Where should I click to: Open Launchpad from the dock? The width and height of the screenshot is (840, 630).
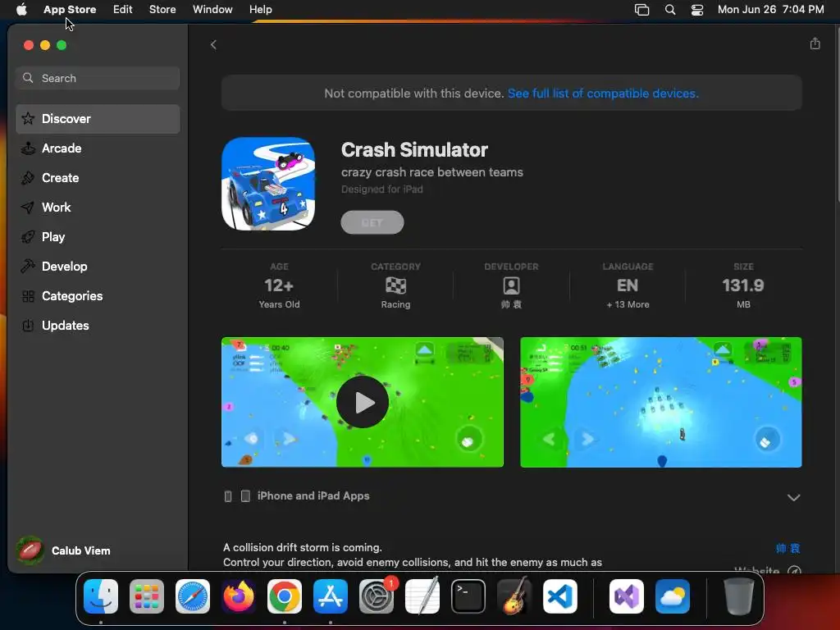pos(147,596)
